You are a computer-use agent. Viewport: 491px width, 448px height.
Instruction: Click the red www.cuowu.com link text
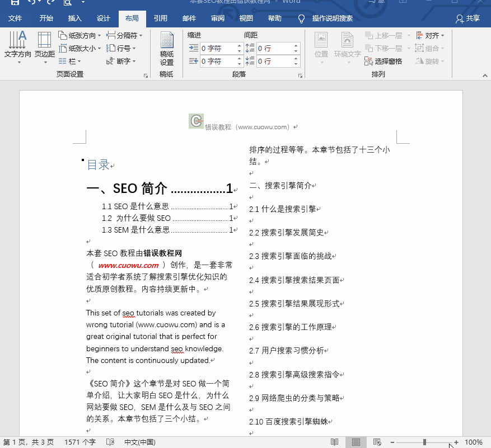tap(128, 265)
